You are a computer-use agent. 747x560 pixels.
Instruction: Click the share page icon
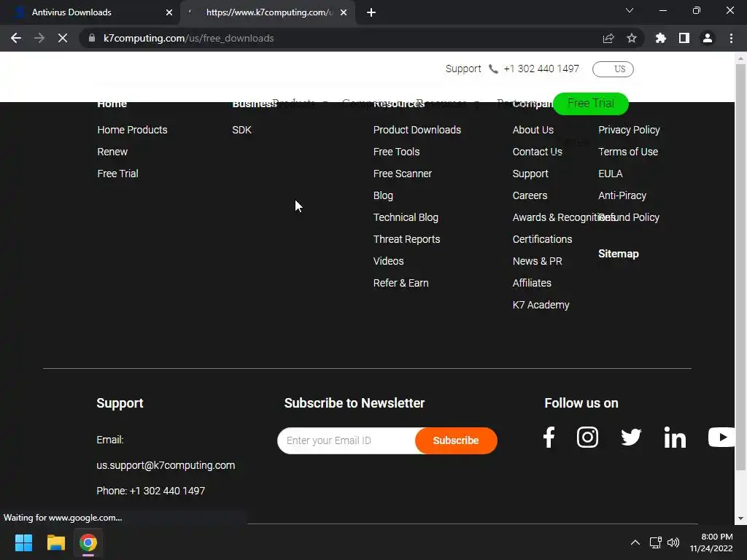608,38
